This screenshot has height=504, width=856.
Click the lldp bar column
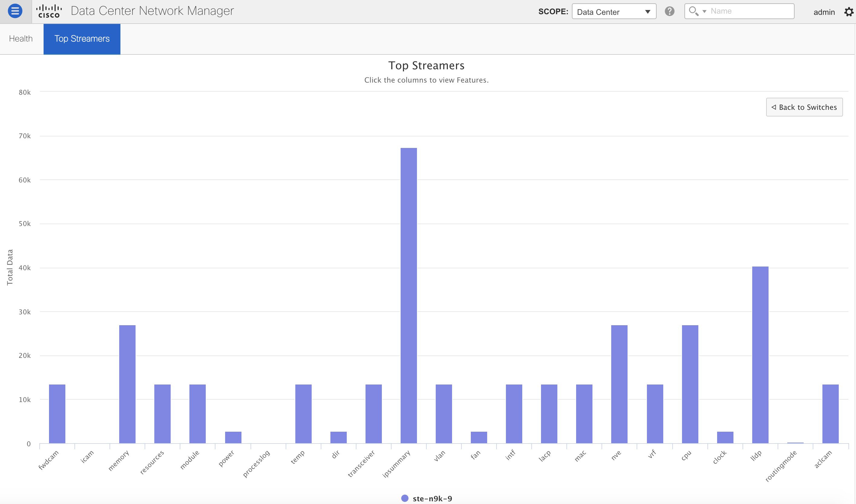coord(760,355)
